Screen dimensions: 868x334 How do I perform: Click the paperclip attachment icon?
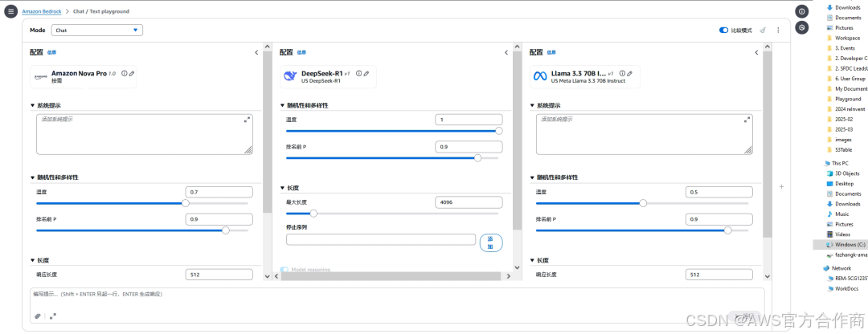(38, 316)
